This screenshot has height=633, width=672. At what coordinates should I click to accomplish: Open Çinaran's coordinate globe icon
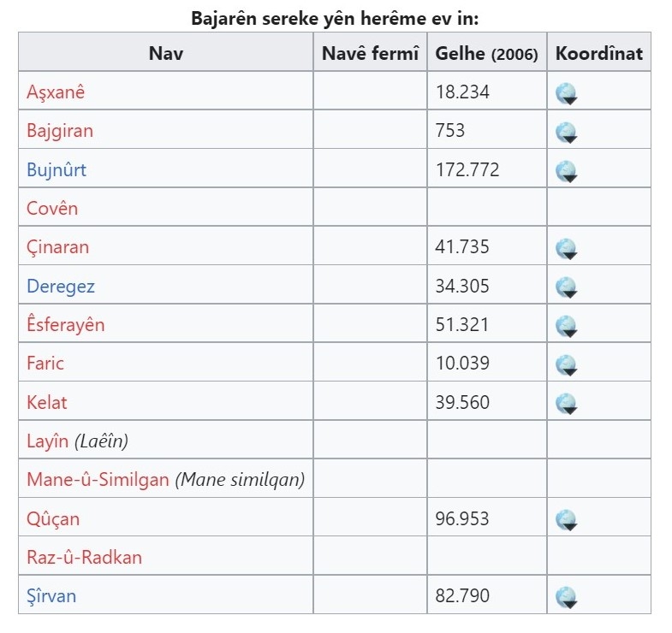(x=566, y=248)
